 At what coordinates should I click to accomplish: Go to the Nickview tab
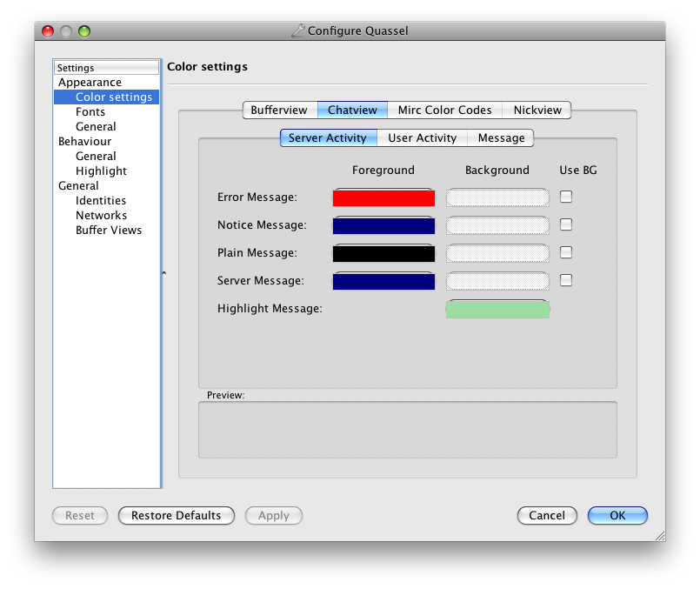click(537, 110)
